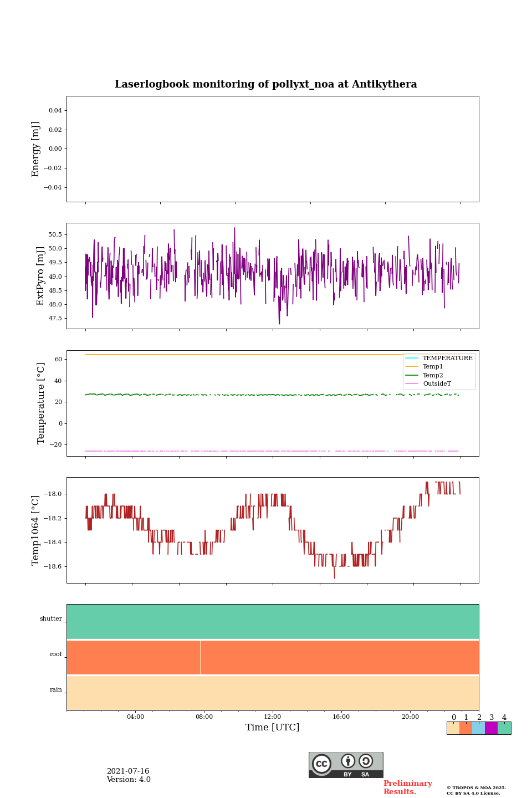Click the green shutter status bar
The width and height of the screenshot is (532, 798).
click(273, 622)
